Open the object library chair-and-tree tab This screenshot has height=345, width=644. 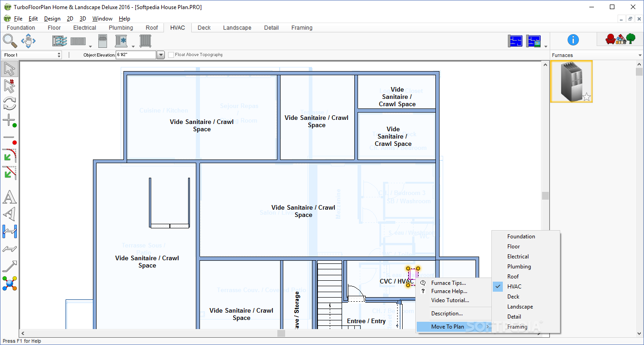tap(620, 39)
